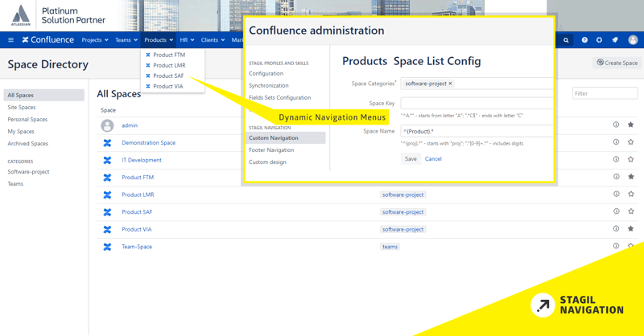Open info icon for admin space
The height and width of the screenshot is (336, 644).
[616, 125]
